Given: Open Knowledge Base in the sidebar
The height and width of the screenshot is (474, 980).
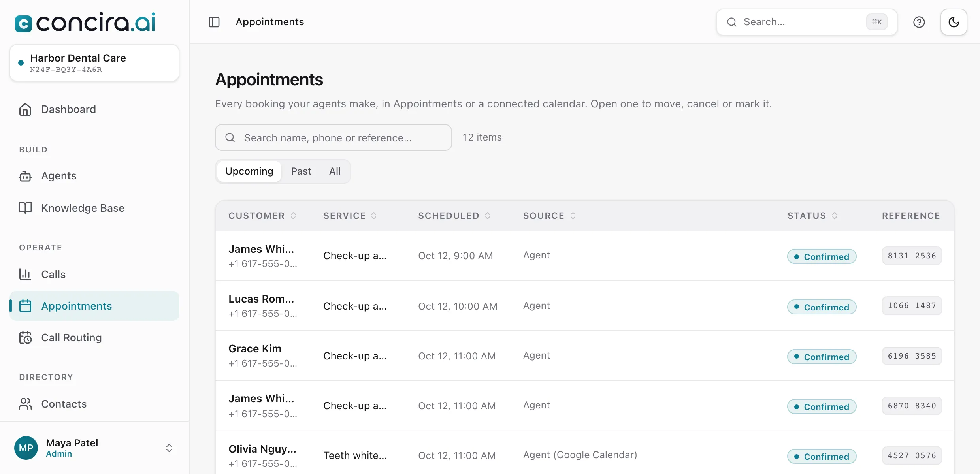Looking at the screenshot, I should point(94,208).
